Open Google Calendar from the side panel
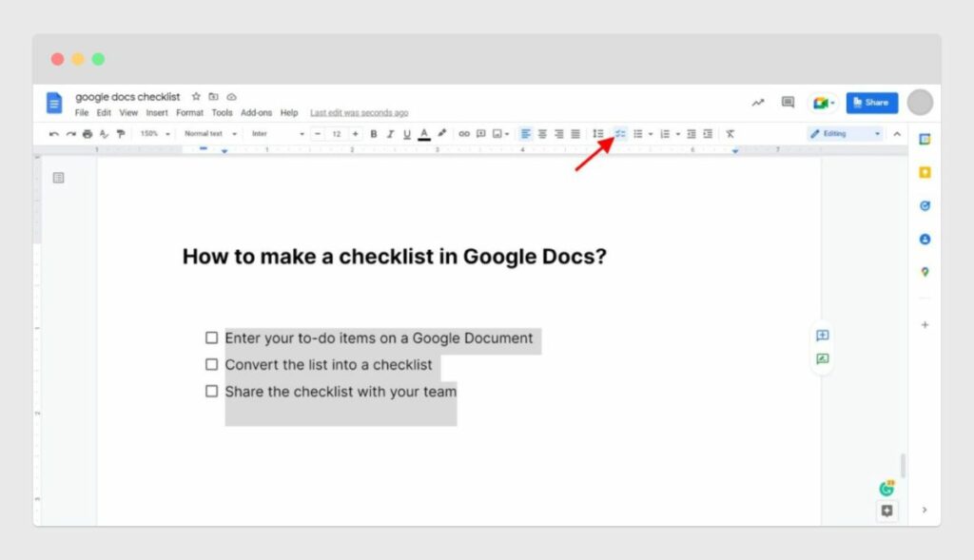The image size is (974, 560). 925,139
